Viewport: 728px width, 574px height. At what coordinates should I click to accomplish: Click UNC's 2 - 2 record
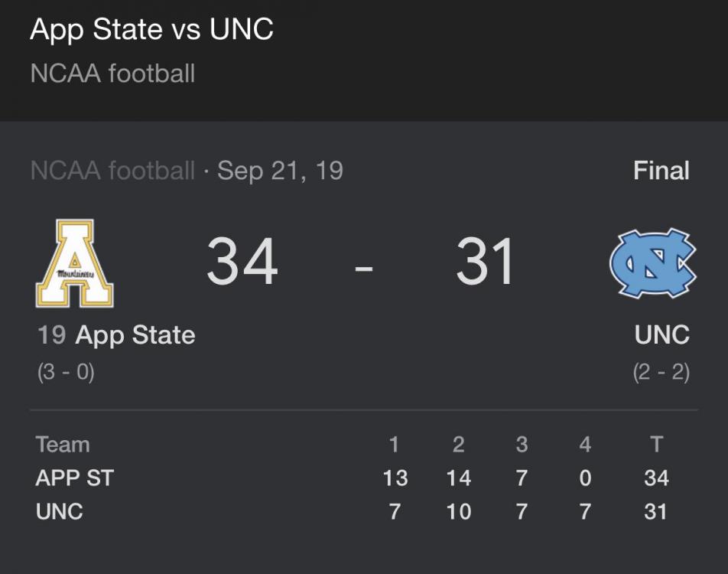[661, 373]
